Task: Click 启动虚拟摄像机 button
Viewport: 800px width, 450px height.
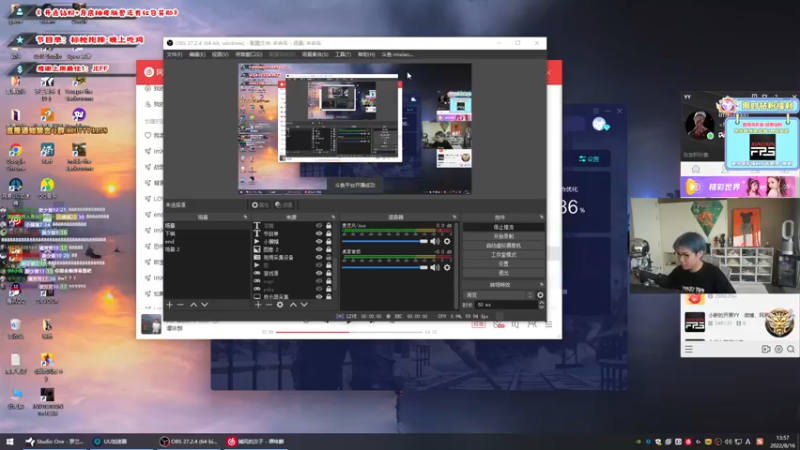Action: (x=504, y=245)
